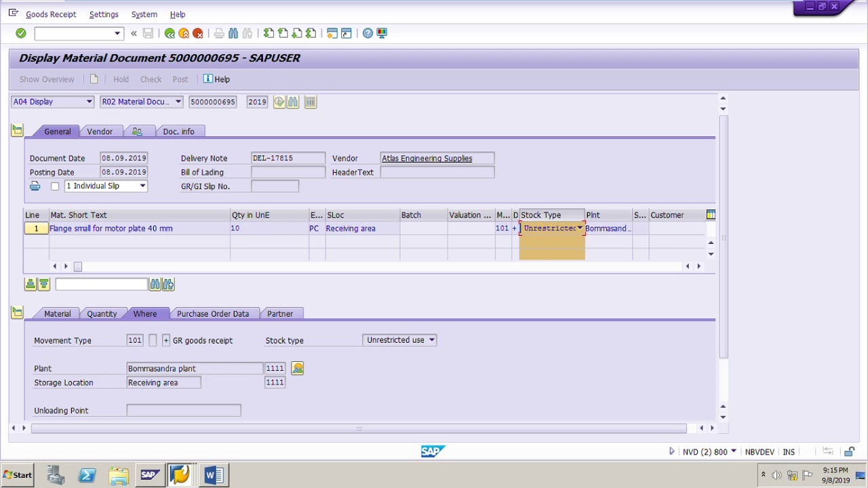Viewport: 868px width, 488px height.
Task: Click the material document number field 5000000695
Action: pos(213,102)
